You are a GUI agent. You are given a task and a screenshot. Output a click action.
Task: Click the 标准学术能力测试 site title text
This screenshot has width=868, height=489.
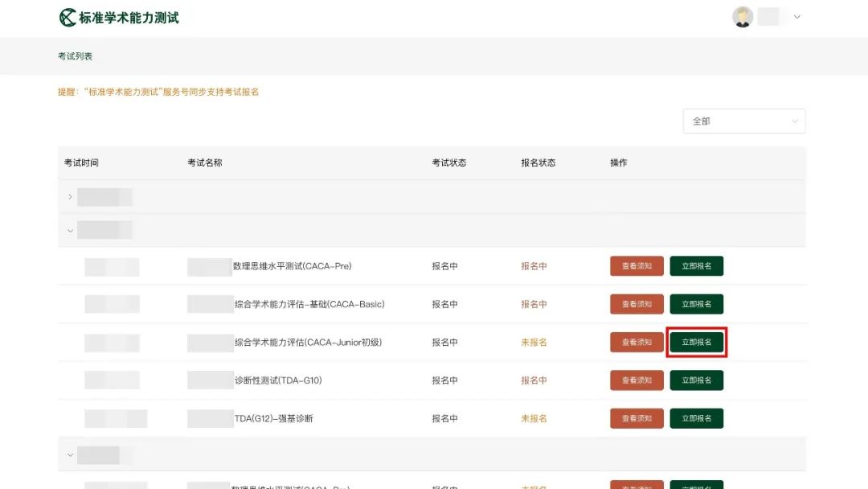point(129,18)
